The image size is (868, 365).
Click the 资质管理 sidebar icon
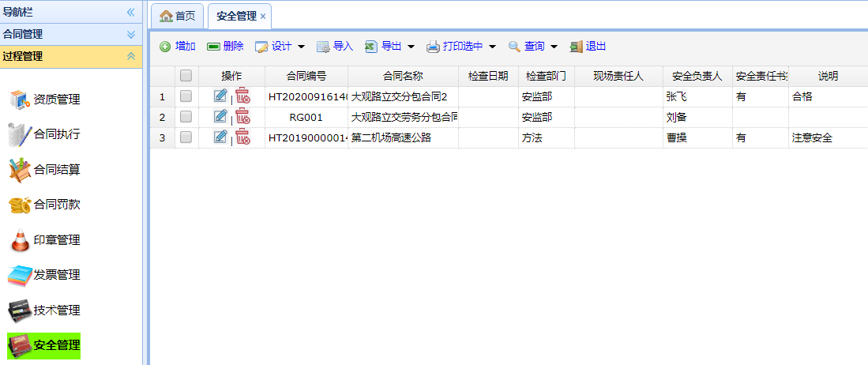(20, 100)
